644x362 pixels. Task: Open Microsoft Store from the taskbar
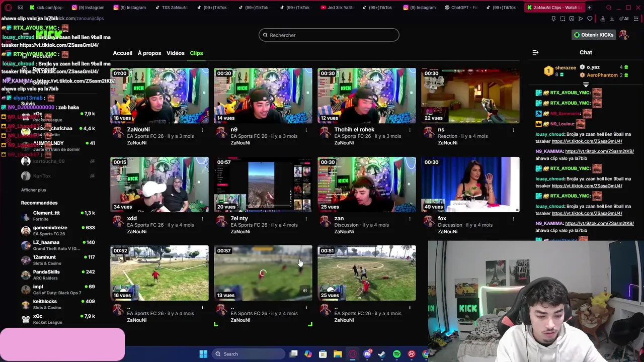click(323, 354)
